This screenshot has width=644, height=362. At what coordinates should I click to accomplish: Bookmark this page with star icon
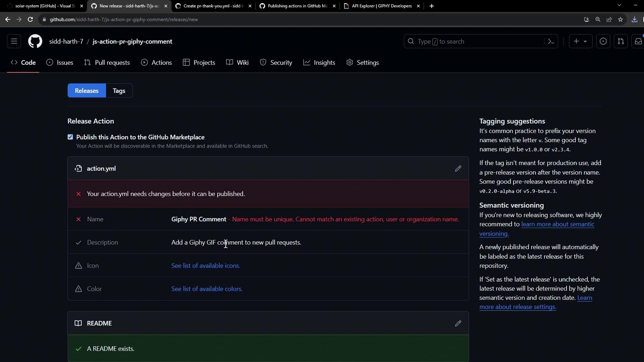[x=621, y=19]
